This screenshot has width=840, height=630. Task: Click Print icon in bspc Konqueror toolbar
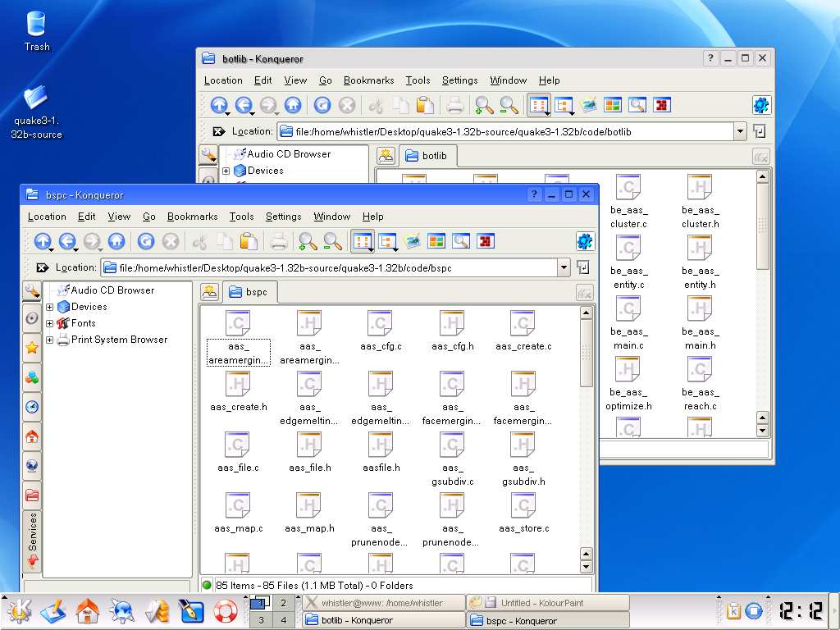tap(278, 242)
